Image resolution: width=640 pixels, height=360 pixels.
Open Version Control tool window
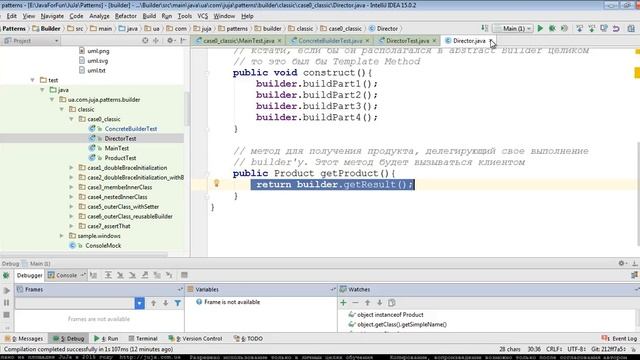coord(196,339)
